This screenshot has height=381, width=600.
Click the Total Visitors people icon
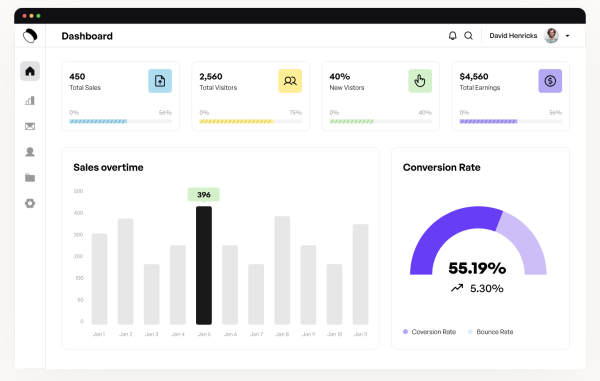[x=290, y=81]
